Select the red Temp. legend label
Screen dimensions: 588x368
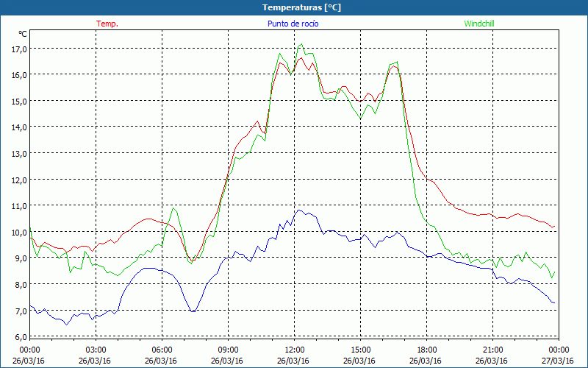(x=107, y=24)
